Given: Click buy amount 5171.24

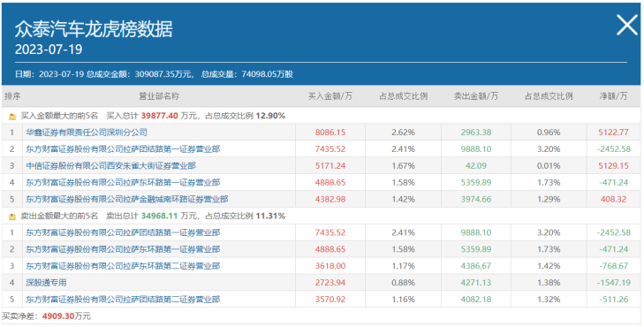Looking at the screenshot, I should pyautogui.click(x=330, y=166).
